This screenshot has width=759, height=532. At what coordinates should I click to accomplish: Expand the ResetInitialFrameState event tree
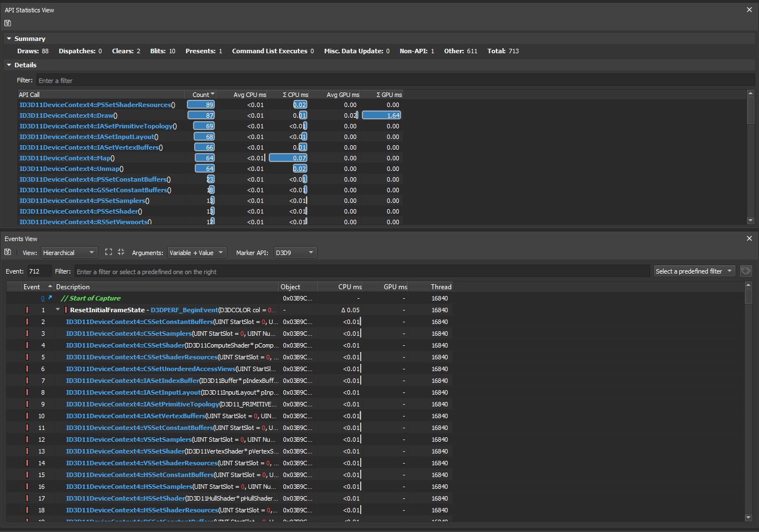58,309
